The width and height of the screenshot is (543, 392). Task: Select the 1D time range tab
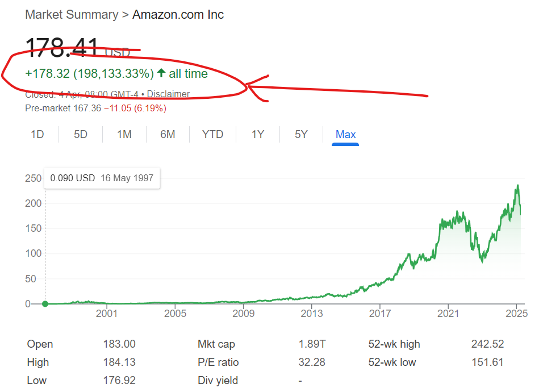point(37,135)
